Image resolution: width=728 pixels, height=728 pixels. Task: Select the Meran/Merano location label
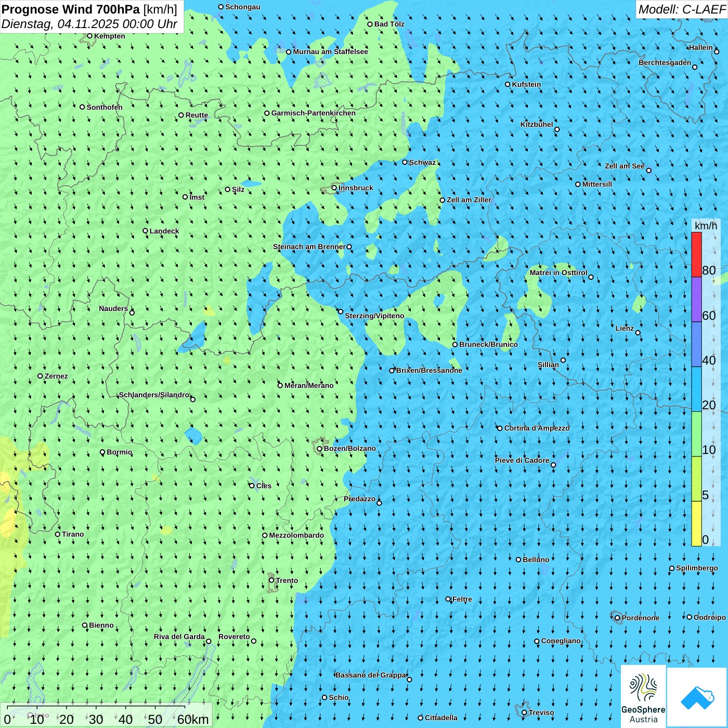(x=309, y=385)
